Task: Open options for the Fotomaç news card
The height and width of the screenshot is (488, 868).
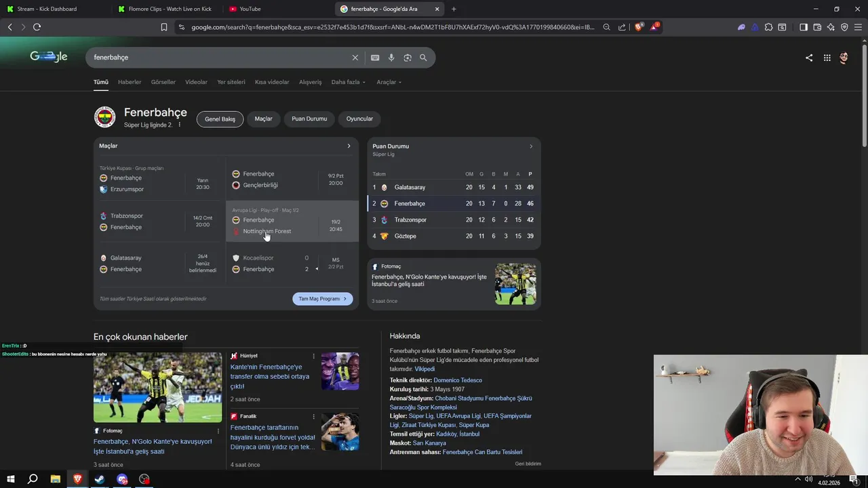Action: [x=218, y=431]
